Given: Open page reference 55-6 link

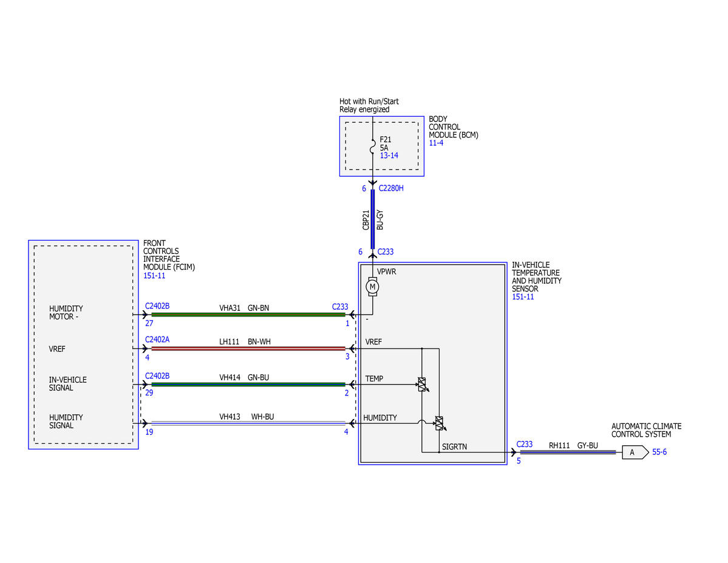Looking at the screenshot, I should click(x=659, y=452).
